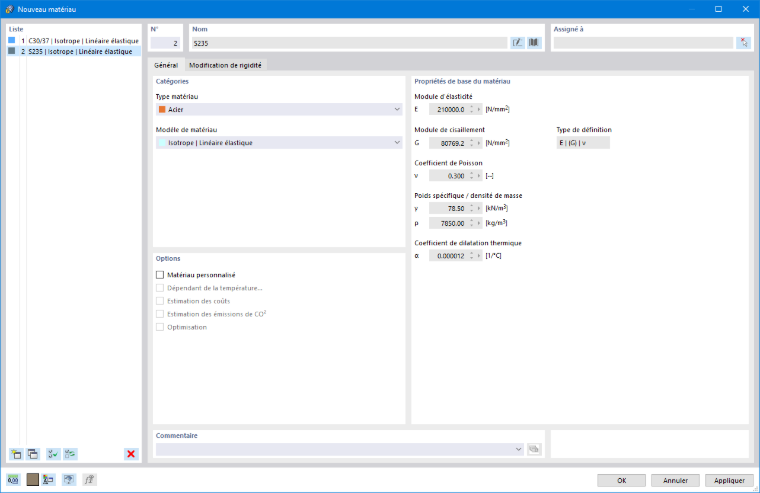Click the dialog title bar app icon
The height and width of the screenshot is (493, 760).
tap(9, 9)
